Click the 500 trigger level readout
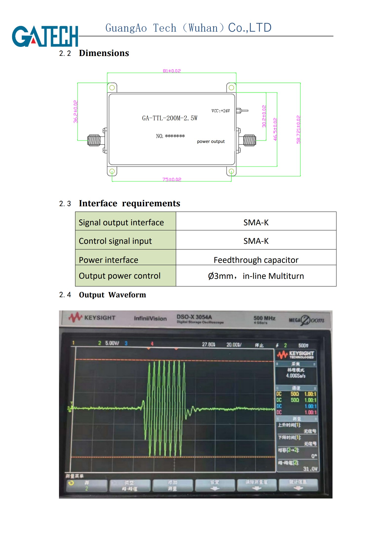 pyautogui.click(x=303, y=345)
